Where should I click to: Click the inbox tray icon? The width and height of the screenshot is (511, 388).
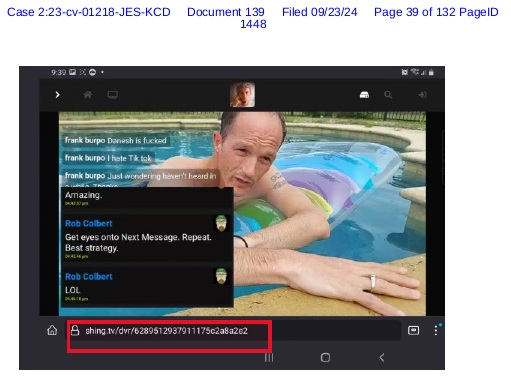364,95
